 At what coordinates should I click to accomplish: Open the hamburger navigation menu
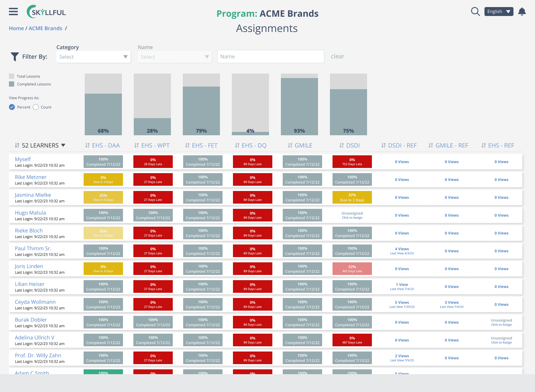(x=13, y=12)
